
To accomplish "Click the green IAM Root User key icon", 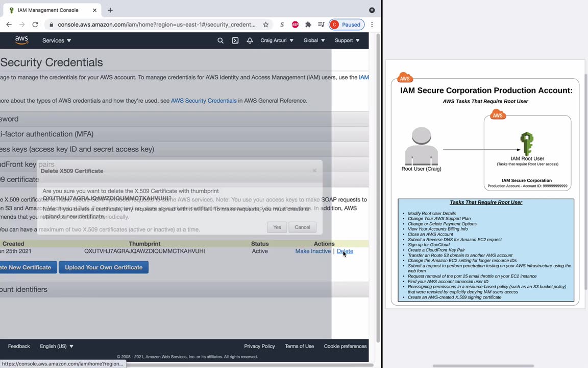I will click(527, 144).
